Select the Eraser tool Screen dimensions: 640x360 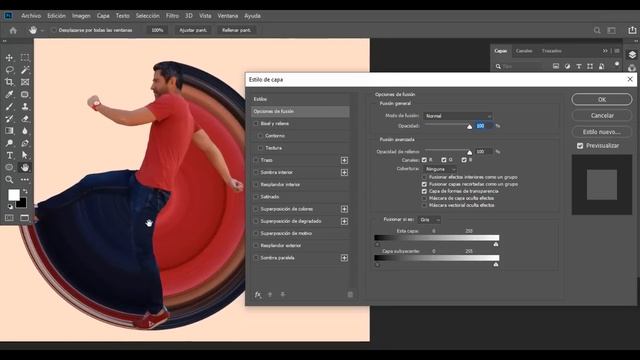click(x=25, y=119)
